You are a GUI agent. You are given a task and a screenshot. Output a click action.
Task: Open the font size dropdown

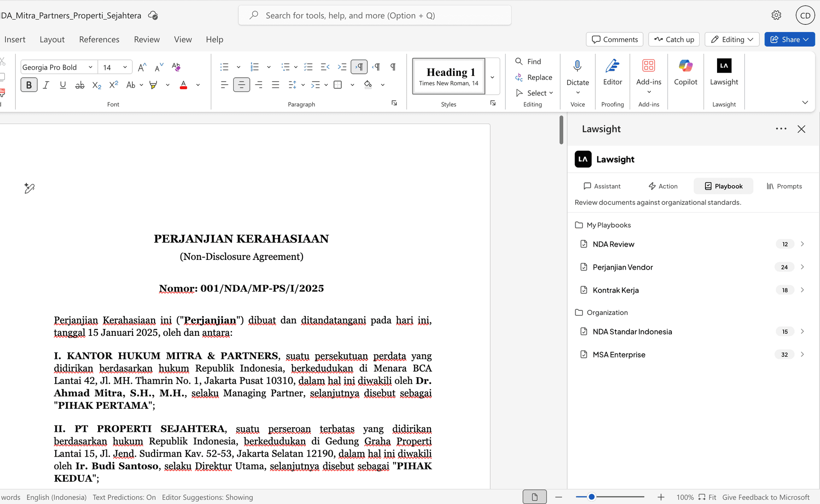coord(124,67)
